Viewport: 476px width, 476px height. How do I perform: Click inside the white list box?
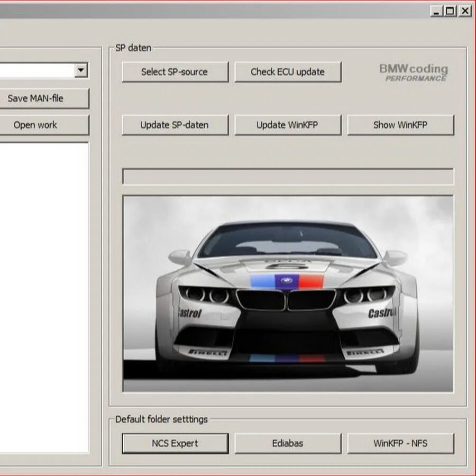[x=44, y=297]
